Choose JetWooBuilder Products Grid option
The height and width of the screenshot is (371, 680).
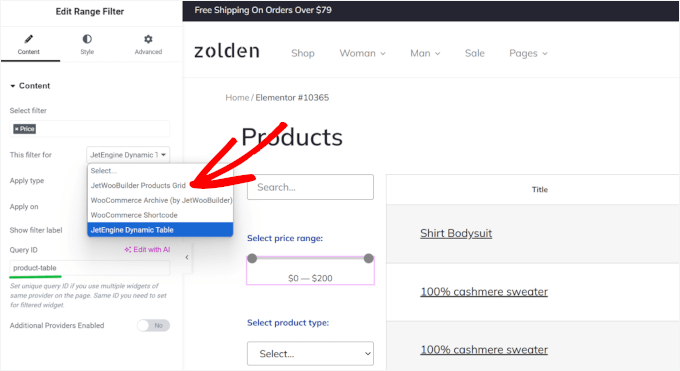[x=138, y=185]
